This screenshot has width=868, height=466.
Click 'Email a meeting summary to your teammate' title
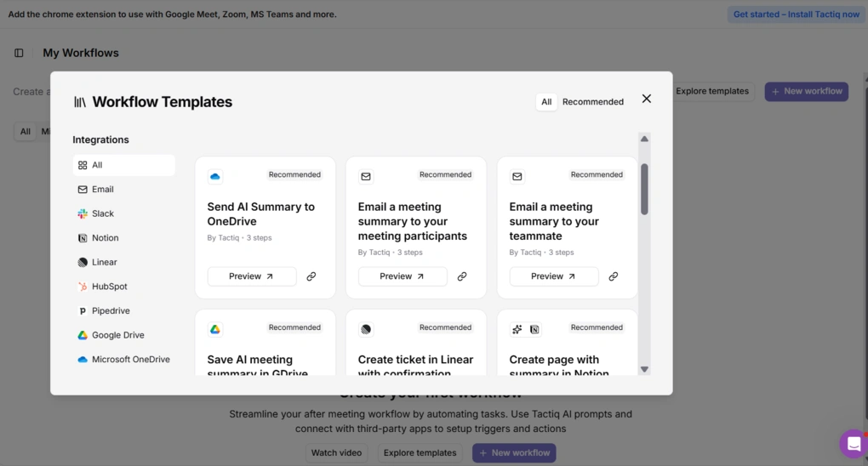[x=554, y=221]
